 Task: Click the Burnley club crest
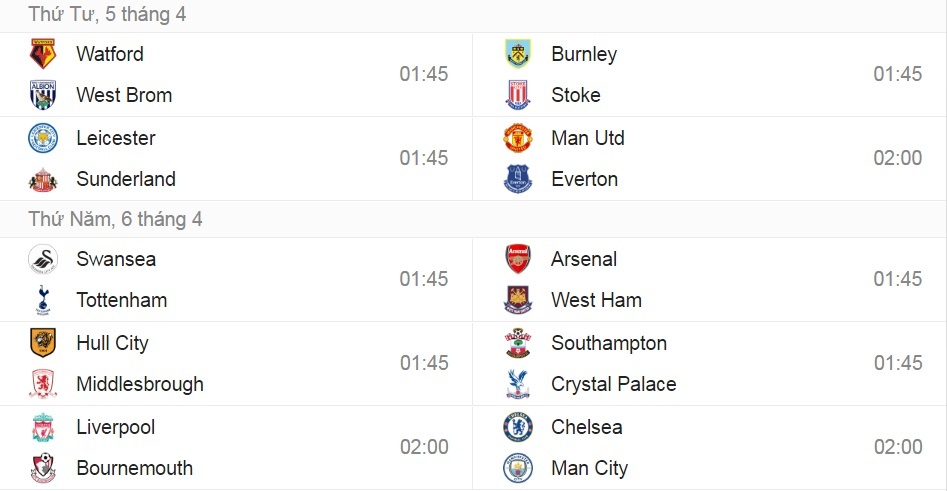pyautogui.click(x=518, y=54)
